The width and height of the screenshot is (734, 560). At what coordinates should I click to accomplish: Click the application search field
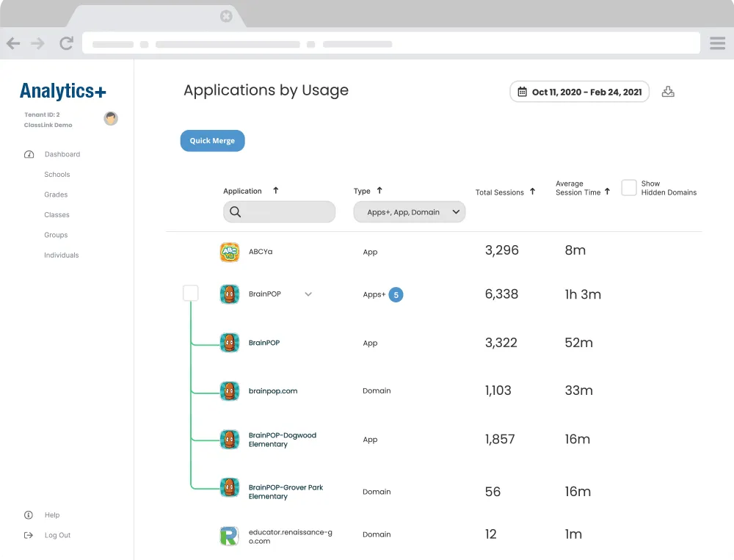(x=280, y=211)
